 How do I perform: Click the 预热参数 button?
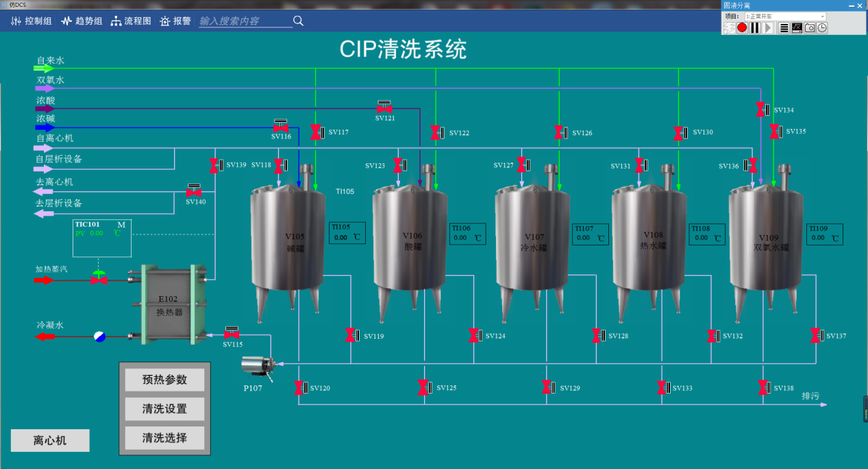(164, 380)
